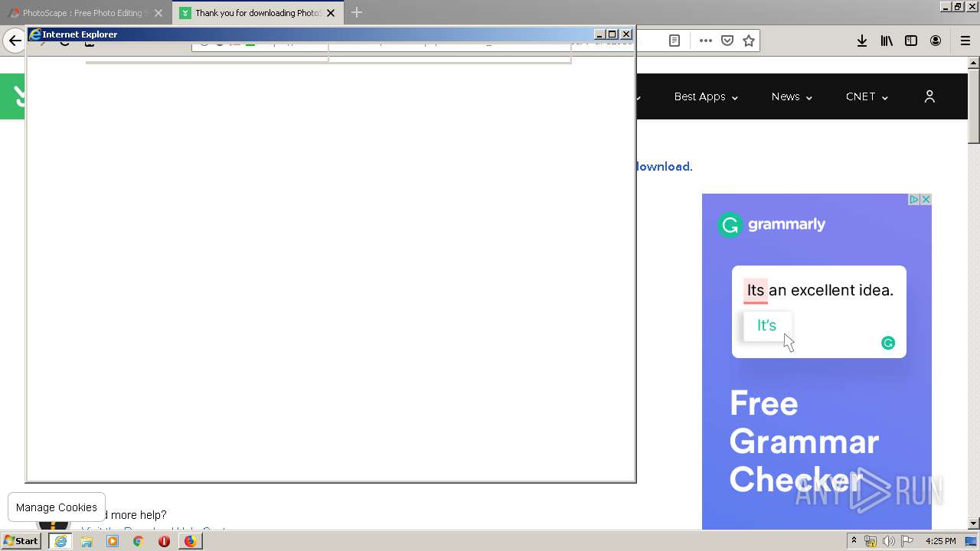Open the page actions three-dots menu
This screenshot has width=980, height=551.
[x=706, y=41]
